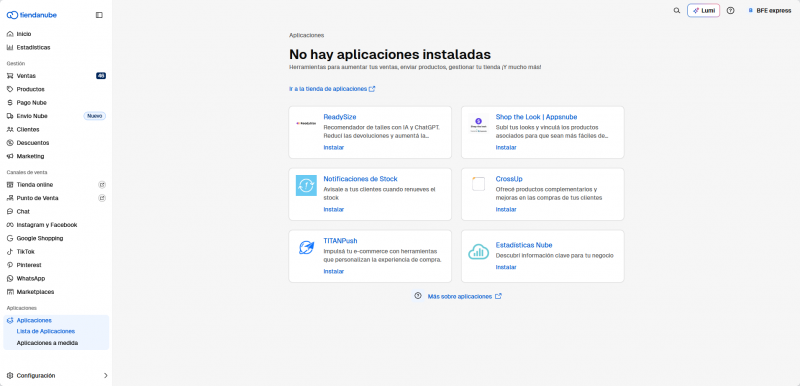Click the Nuevo badge beside Envío Nube
Viewport: 800px width, 386px height.
click(x=95, y=116)
